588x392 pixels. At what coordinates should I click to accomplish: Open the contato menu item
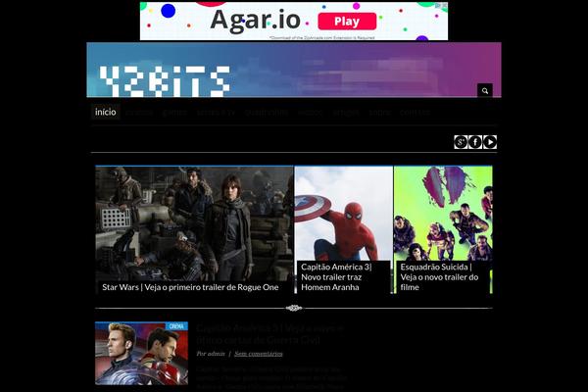tap(415, 112)
